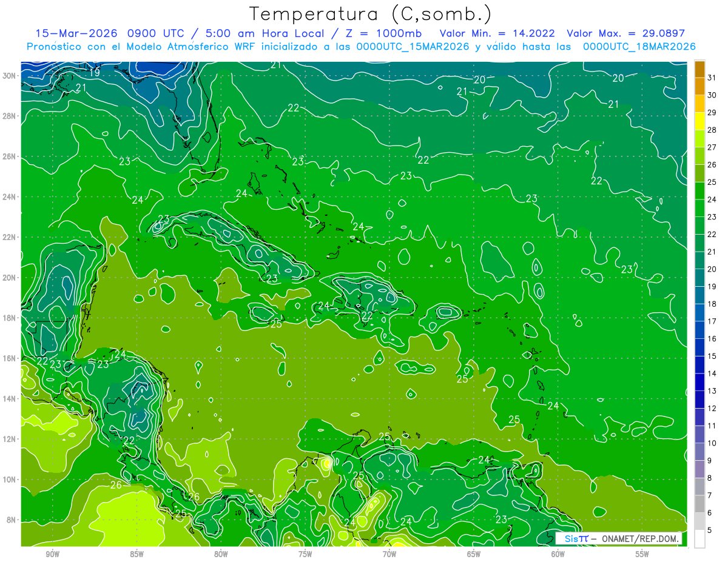Click the 28N latitude axis label
This screenshot has height=562, width=728.
pyautogui.click(x=10, y=116)
